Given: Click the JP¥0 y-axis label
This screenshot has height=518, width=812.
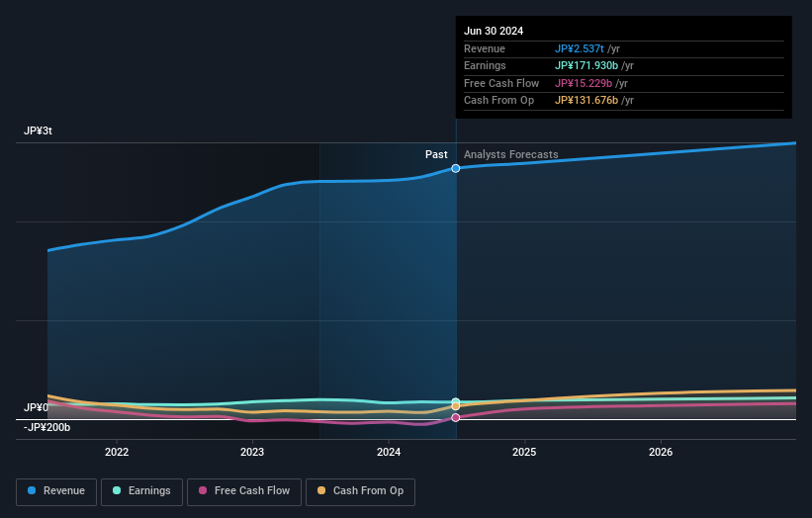Looking at the screenshot, I should (x=36, y=407).
